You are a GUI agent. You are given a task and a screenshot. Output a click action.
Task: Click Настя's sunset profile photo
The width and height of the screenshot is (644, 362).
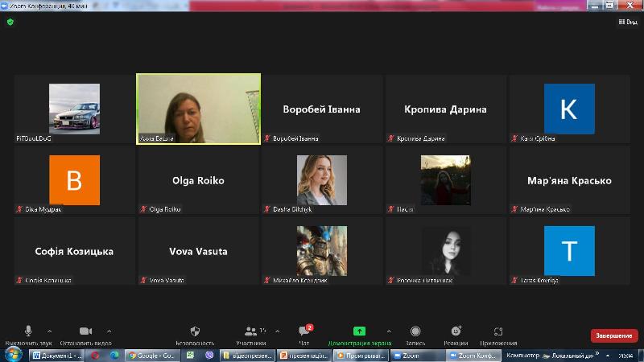tap(446, 180)
